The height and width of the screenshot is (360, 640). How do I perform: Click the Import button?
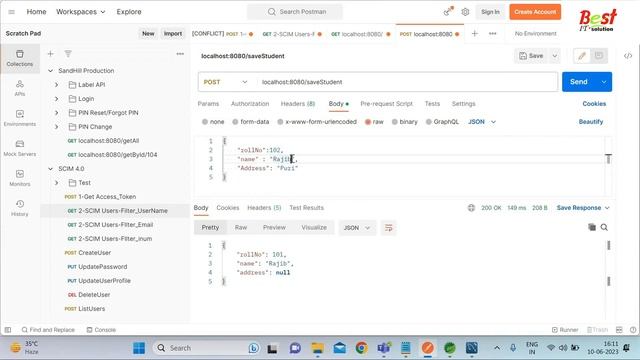click(173, 33)
